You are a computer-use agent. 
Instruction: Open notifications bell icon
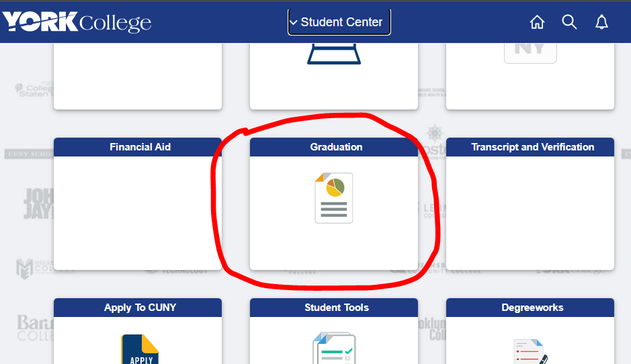pyautogui.click(x=601, y=22)
